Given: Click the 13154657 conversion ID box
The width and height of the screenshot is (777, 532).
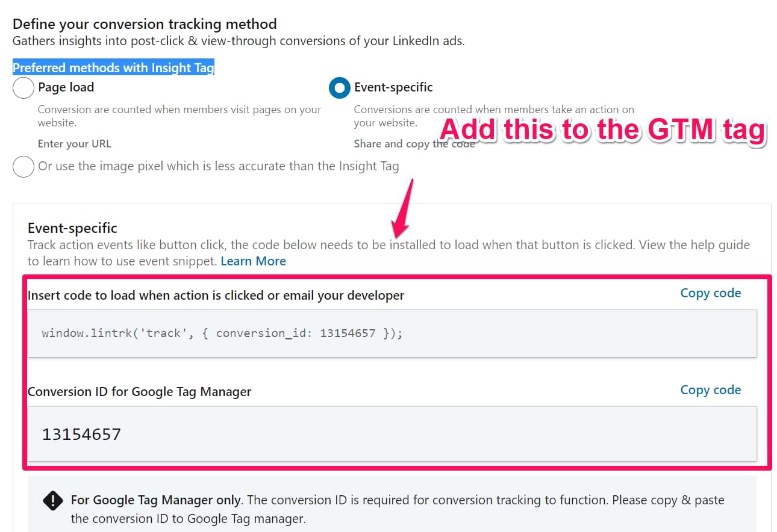Looking at the screenshot, I should coord(392,434).
